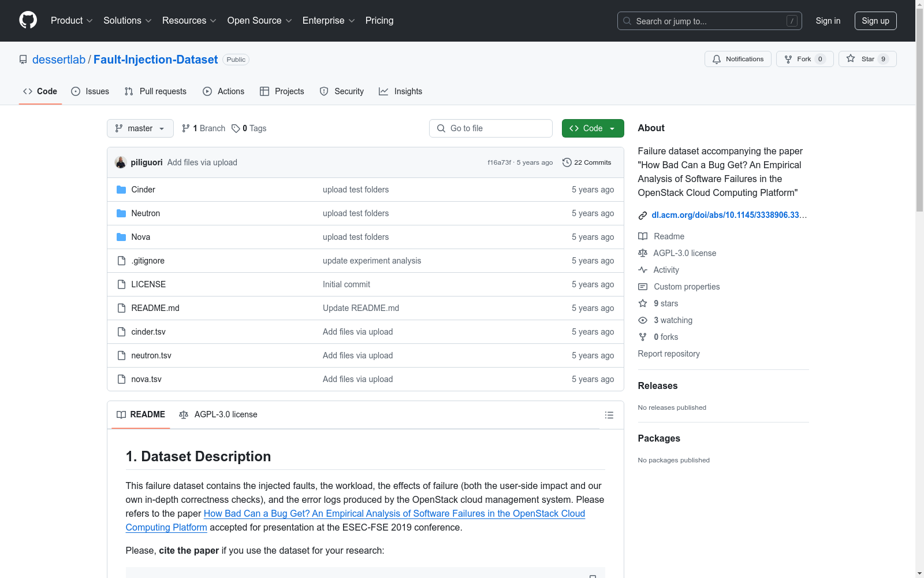Viewport: 924px width, 578px height.
Task: Select the AGPL-3.0 license tab
Action: (218, 414)
